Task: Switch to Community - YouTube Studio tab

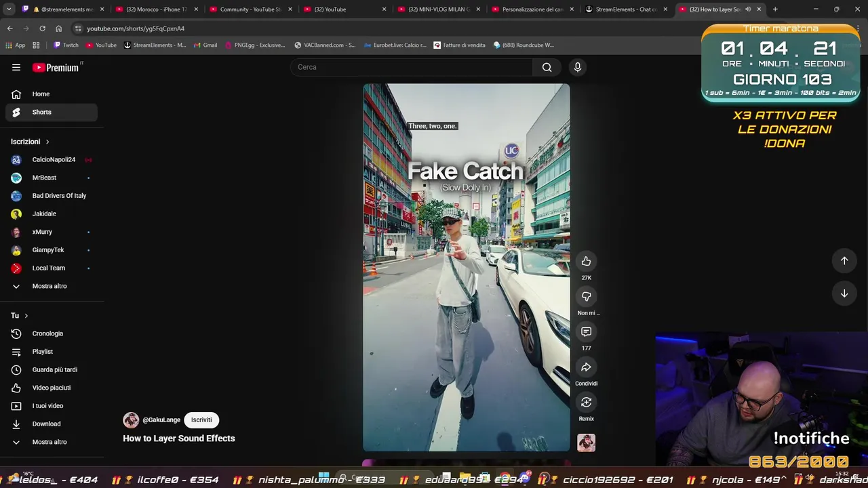Action: coord(250,9)
